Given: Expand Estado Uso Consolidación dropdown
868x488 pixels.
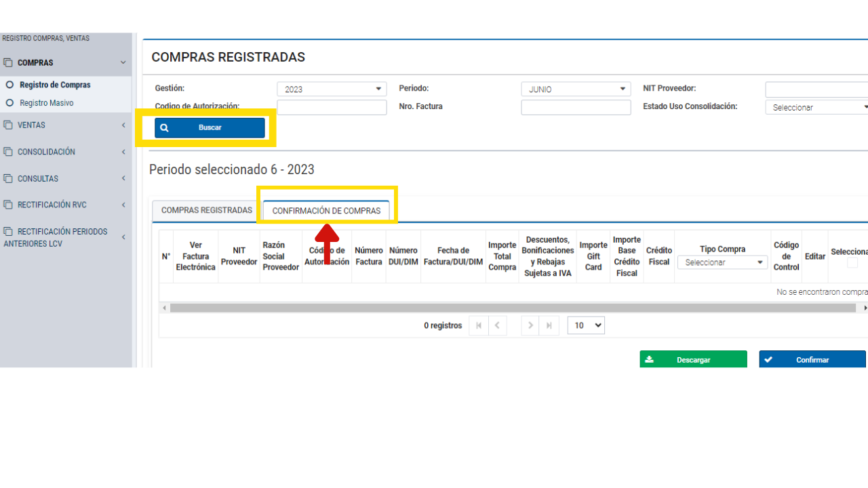Looking at the screenshot, I should click(x=816, y=107).
